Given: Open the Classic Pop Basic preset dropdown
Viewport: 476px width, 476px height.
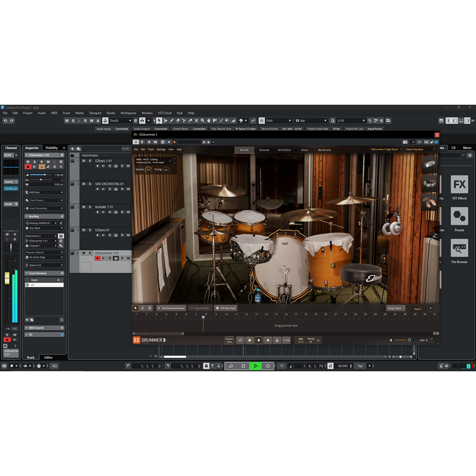Looking at the screenshot, I should (x=420, y=149).
